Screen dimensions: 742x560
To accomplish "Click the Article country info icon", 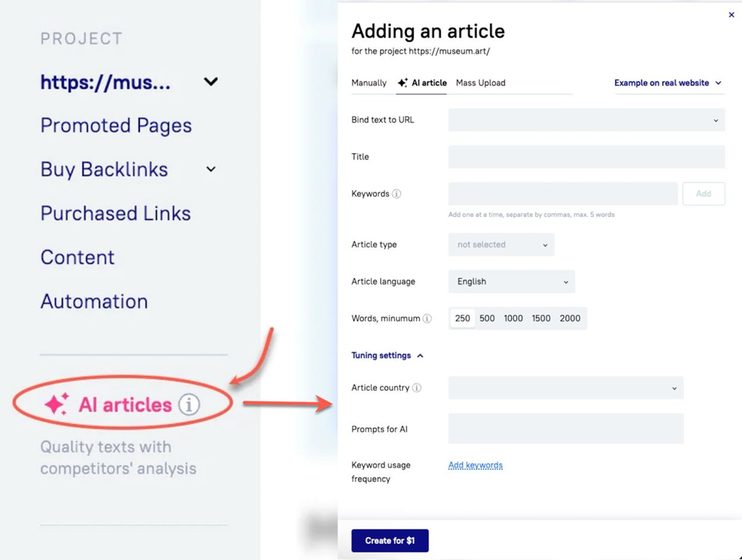I will click(x=417, y=388).
